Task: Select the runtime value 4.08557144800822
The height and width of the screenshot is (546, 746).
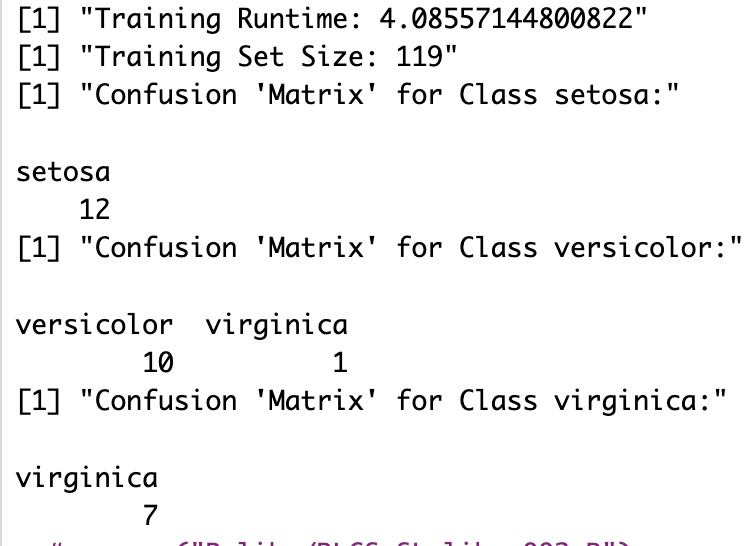Action: coord(506,19)
